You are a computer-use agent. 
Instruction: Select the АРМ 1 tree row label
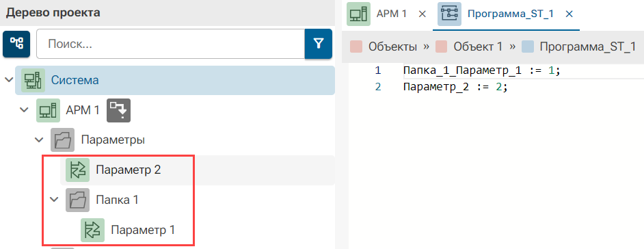coord(83,110)
